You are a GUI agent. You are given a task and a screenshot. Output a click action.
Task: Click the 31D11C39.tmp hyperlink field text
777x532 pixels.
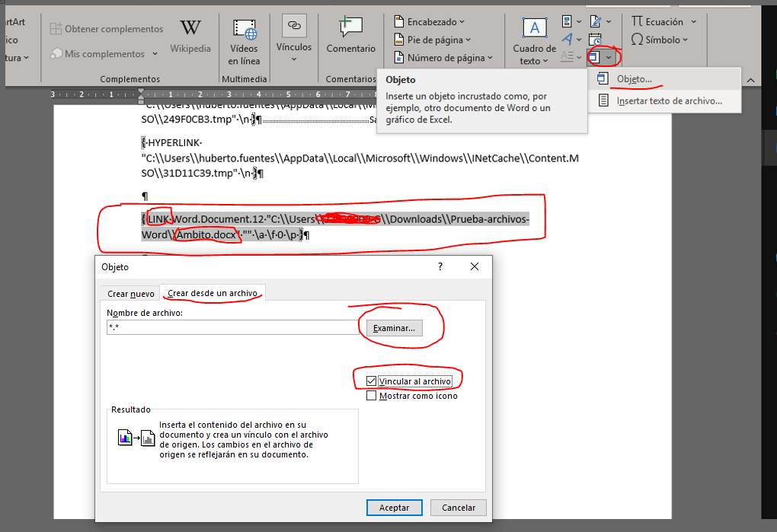pos(360,158)
